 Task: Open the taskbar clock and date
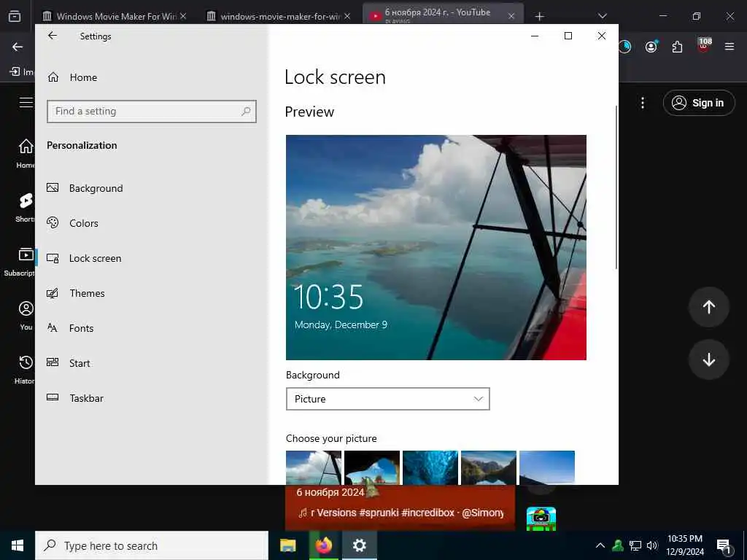[685, 545]
